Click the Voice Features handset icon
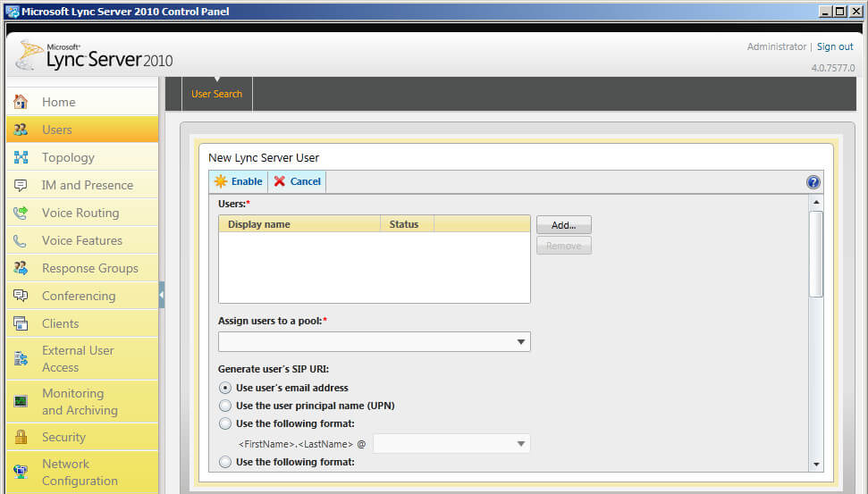 pos(20,240)
